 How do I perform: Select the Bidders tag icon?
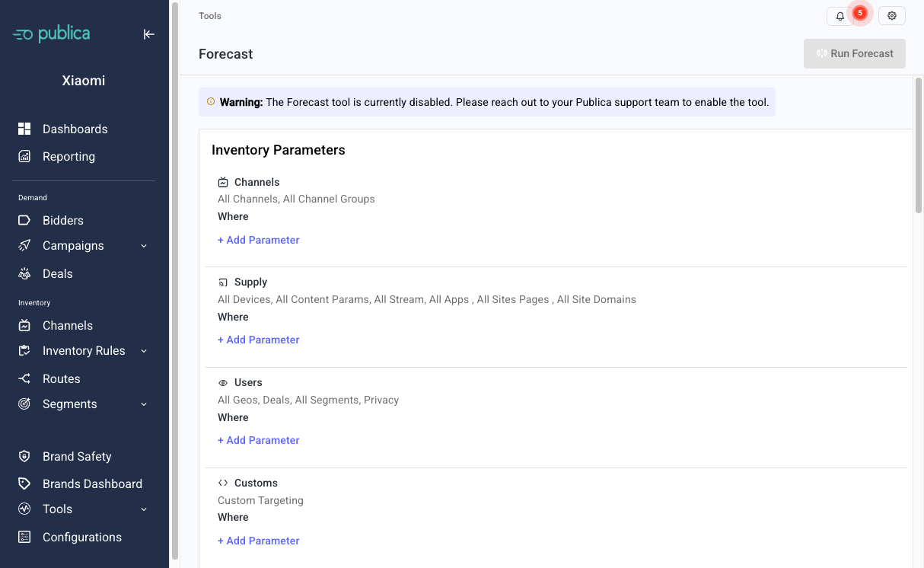pos(24,221)
